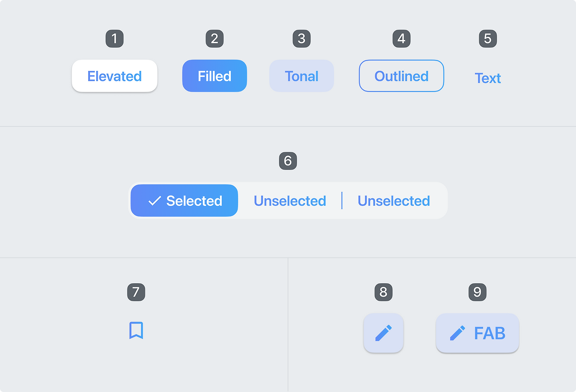
Task: Click the number 9 badge above FAB
Action: 477,292
